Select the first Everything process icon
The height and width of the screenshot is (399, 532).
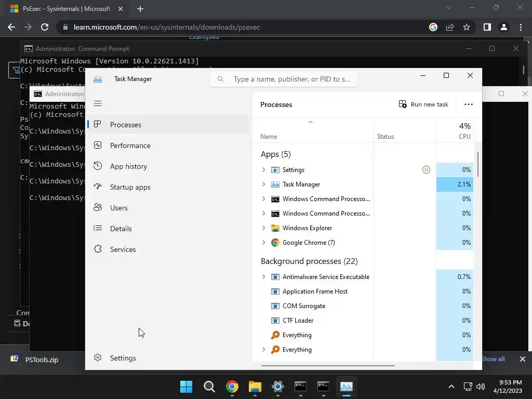tap(275, 335)
